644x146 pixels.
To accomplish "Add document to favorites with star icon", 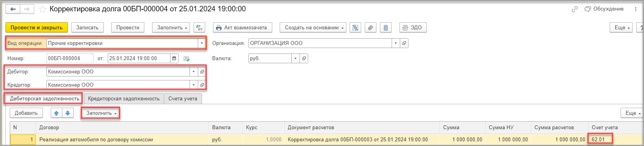I will point(42,9).
